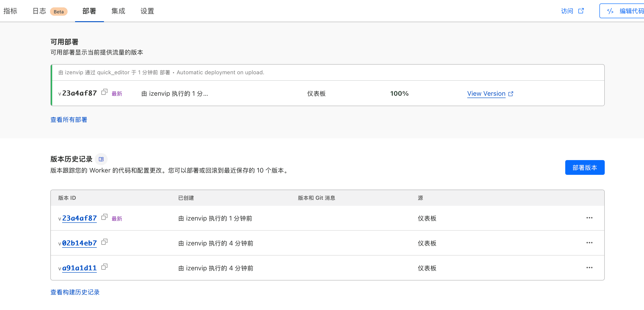This screenshot has width=644, height=310.
Task: Open actions menu for version a91a1d11
Action: pos(589,268)
